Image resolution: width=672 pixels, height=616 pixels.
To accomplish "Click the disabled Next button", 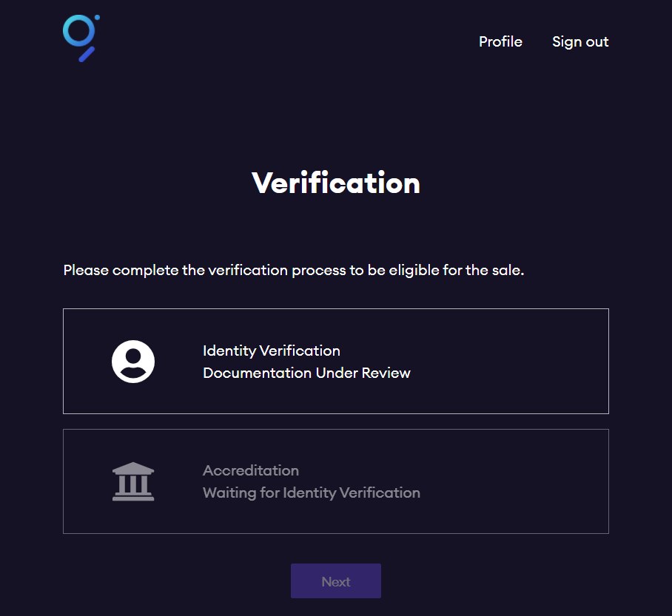I will click(336, 581).
